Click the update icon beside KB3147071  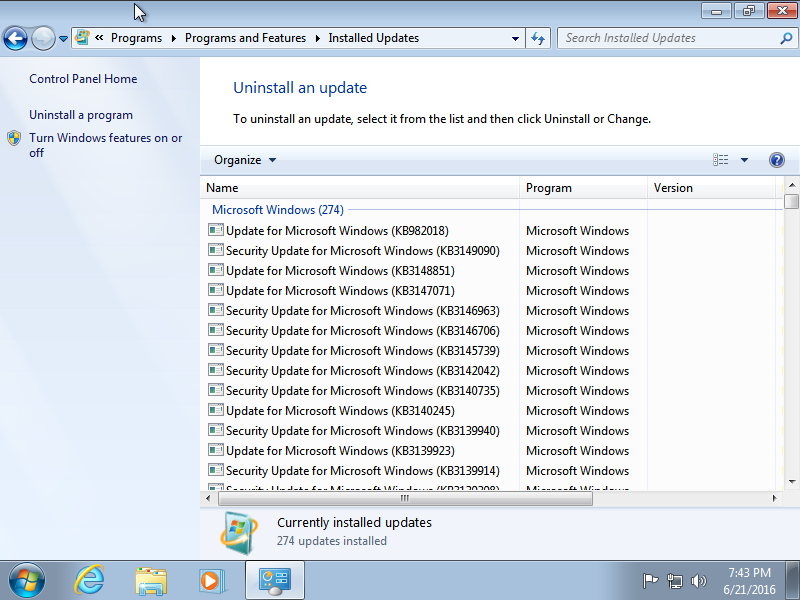(x=216, y=289)
